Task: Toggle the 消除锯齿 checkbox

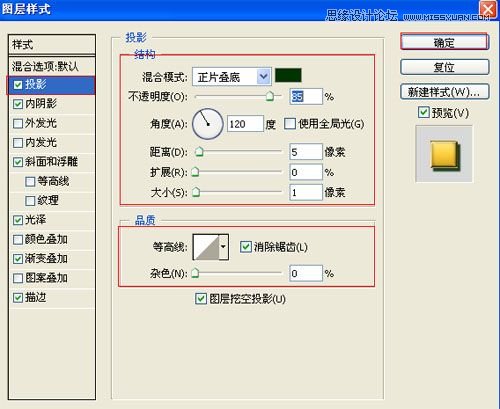Action: (246, 247)
